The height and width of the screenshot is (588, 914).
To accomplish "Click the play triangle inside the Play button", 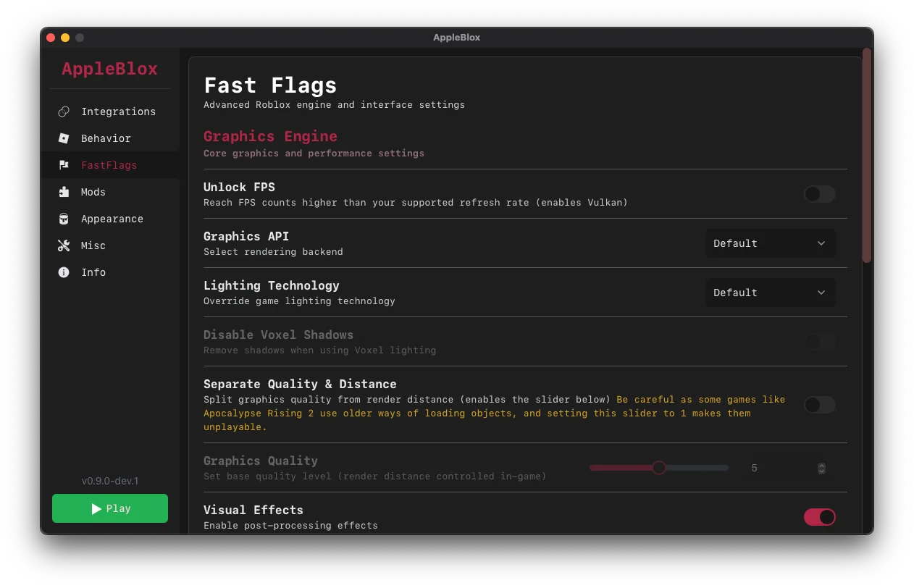I will click(98, 508).
